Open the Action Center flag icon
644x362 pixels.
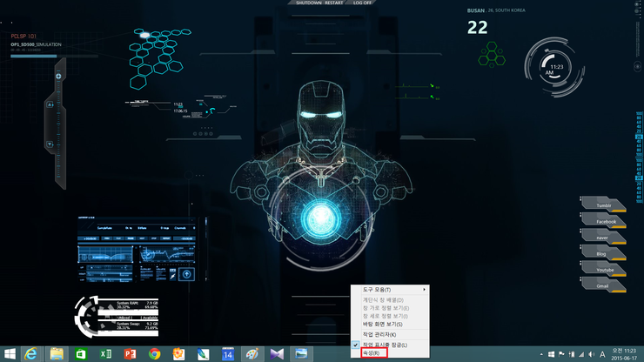tap(561, 354)
